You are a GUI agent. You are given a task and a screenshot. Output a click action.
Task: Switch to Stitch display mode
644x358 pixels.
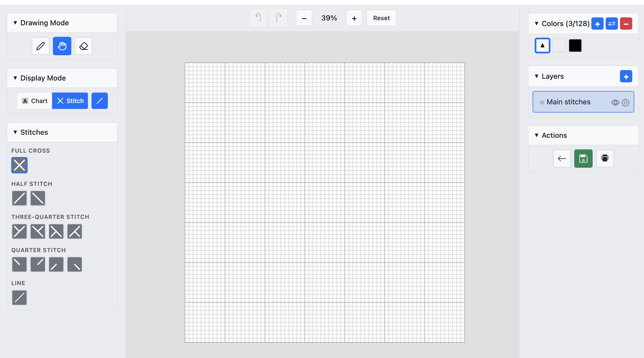coord(70,100)
